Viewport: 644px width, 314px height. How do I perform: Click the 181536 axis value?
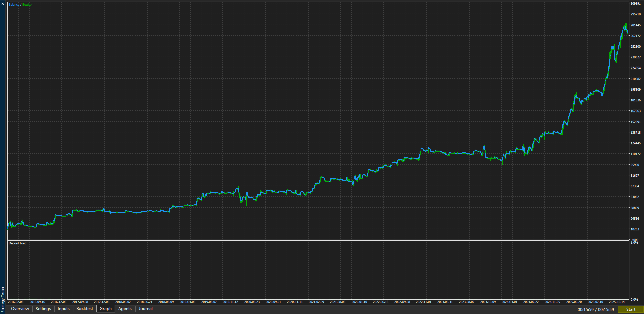pyautogui.click(x=636, y=100)
